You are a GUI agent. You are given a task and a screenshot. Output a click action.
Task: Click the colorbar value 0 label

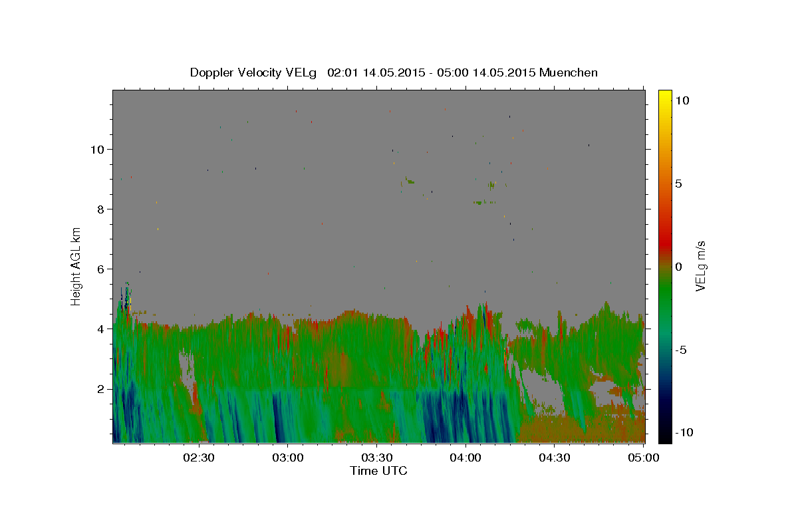678,267
